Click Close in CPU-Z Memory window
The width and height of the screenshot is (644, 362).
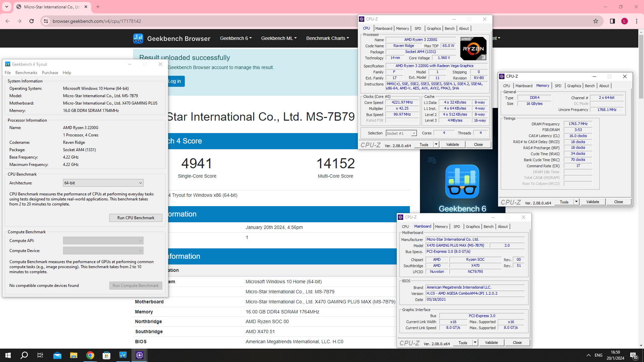tap(619, 202)
